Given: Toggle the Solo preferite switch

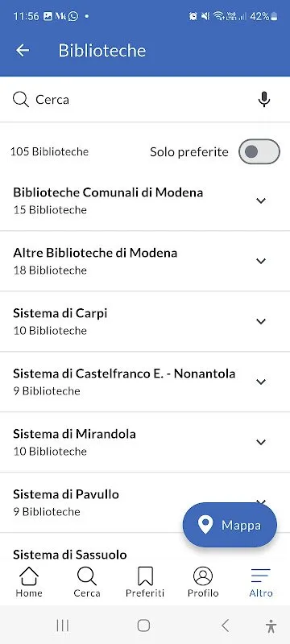Looking at the screenshot, I should 259,151.
